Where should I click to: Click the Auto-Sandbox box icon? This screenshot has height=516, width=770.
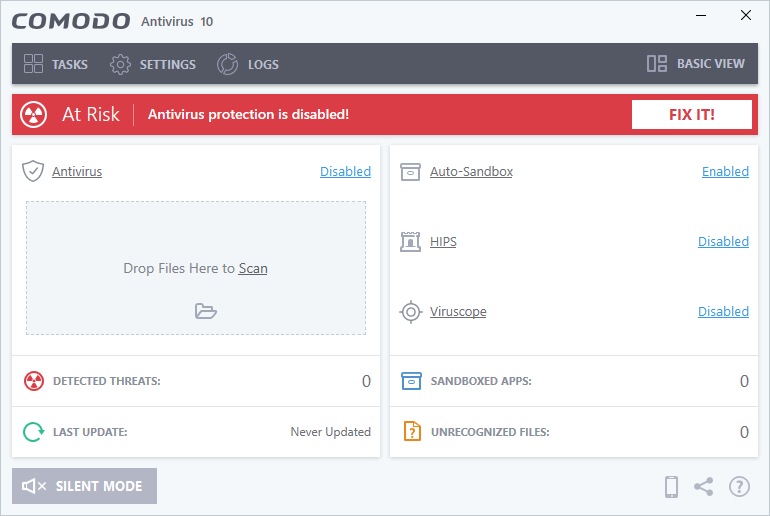[x=410, y=172]
